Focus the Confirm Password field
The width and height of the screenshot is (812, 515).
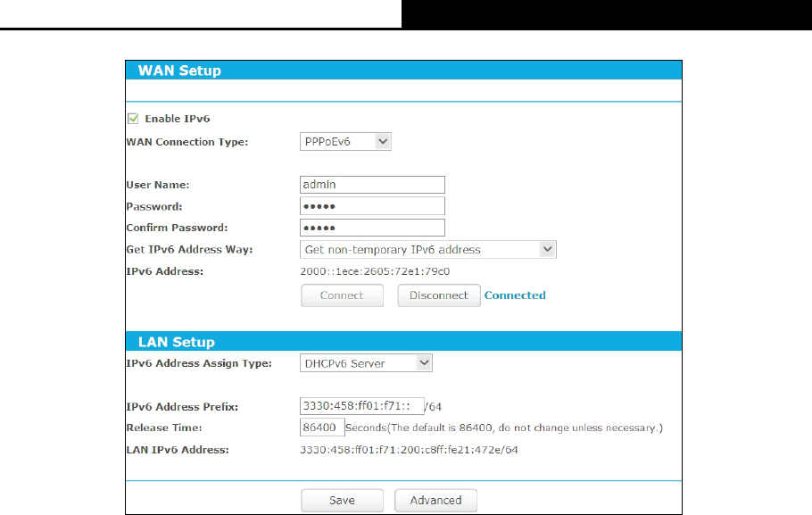tap(372, 228)
